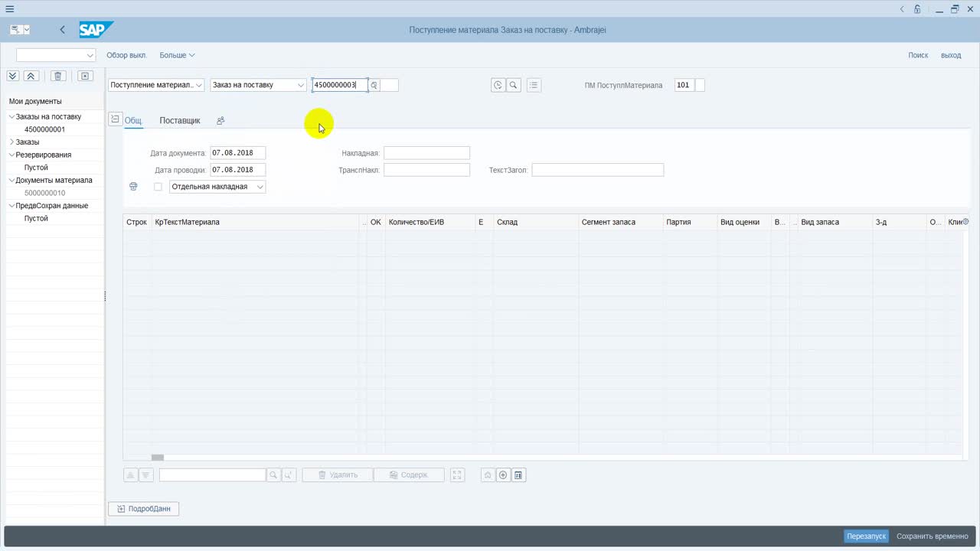Click the house-shaped icon below the table
This screenshot has height=551, width=980.
click(x=488, y=475)
